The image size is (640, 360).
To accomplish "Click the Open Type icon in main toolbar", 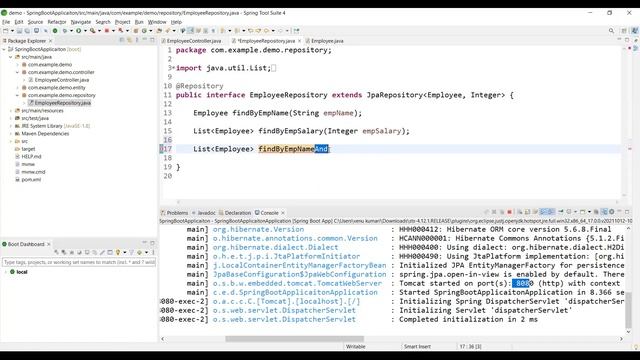I will click(x=159, y=31).
